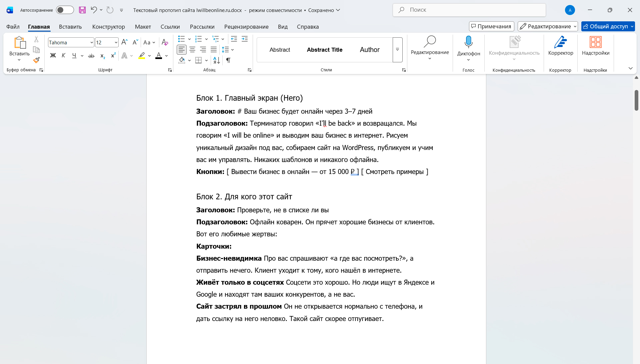Apply the black font color swatch
This screenshot has height=364, width=640.
[159, 56]
